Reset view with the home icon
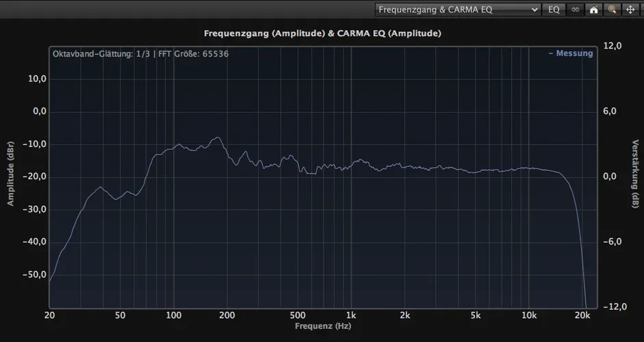 593,10
